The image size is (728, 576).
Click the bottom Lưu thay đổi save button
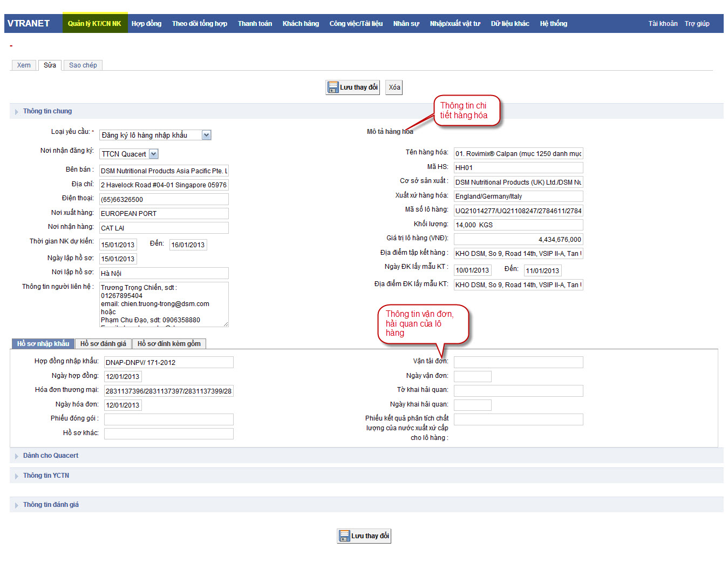364,536
